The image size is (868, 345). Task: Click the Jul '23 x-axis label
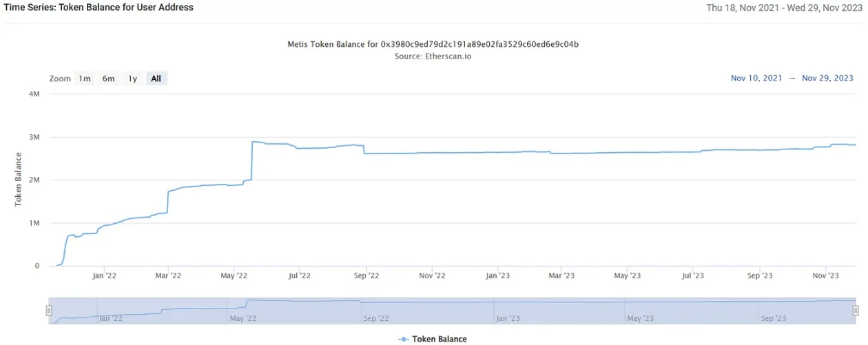click(x=692, y=275)
